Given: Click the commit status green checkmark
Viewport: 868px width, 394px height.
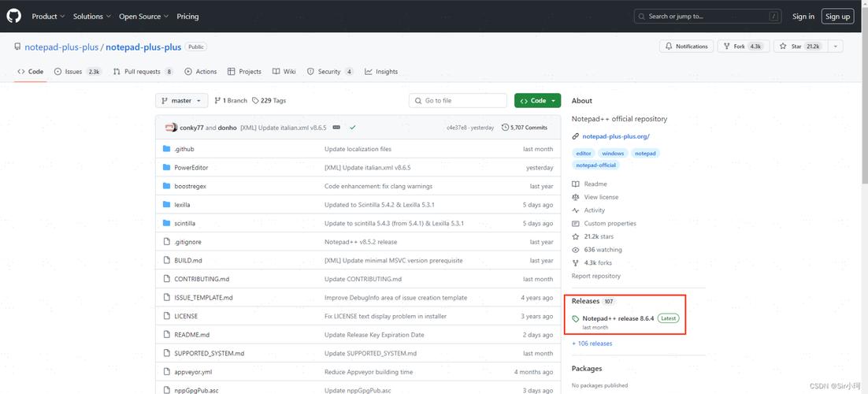Looking at the screenshot, I should [x=353, y=128].
